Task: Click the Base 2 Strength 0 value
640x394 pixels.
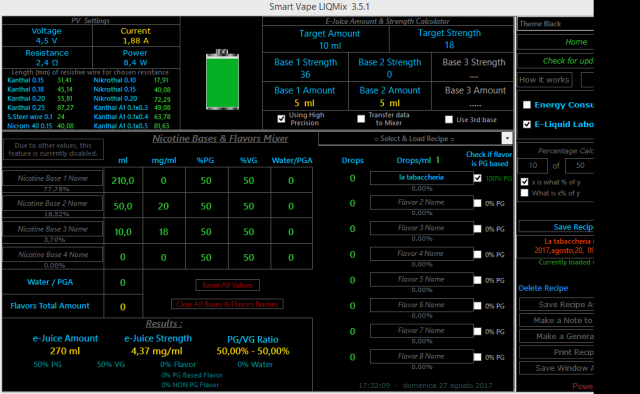Action: [x=389, y=74]
